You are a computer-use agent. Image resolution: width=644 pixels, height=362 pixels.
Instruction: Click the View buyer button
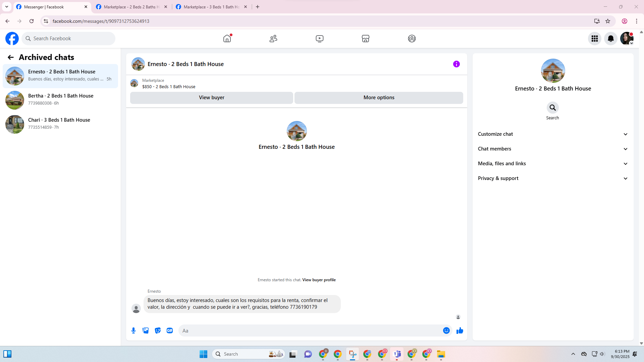(x=211, y=98)
